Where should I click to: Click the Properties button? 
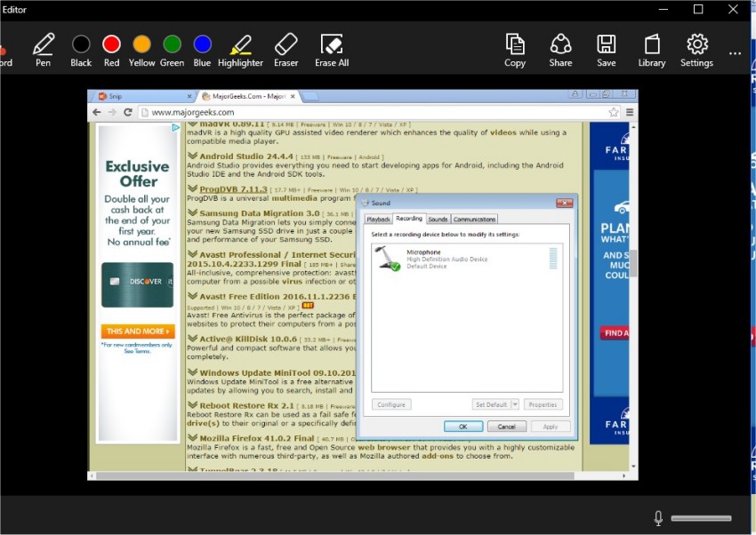pyautogui.click(x=543, y=404)
